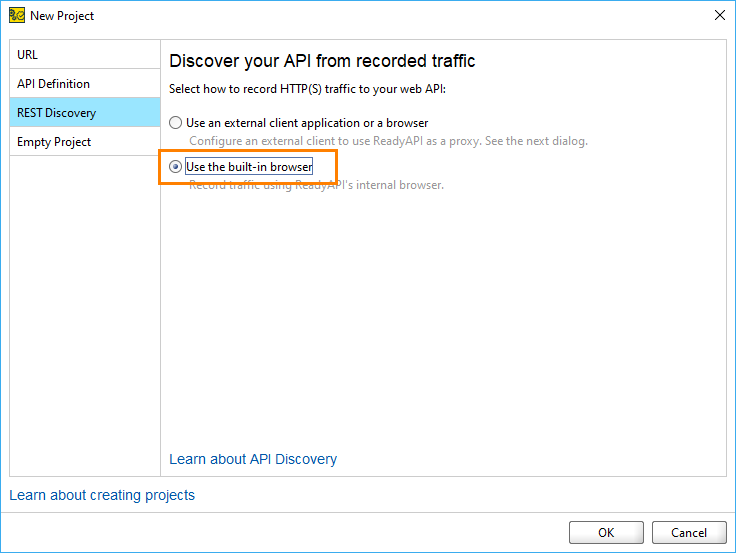Image resolution: width=736 pixels, height=553 pixels.
Task: Switch to API Definition option
Action: pyautogui.click(x=85, y=84)
